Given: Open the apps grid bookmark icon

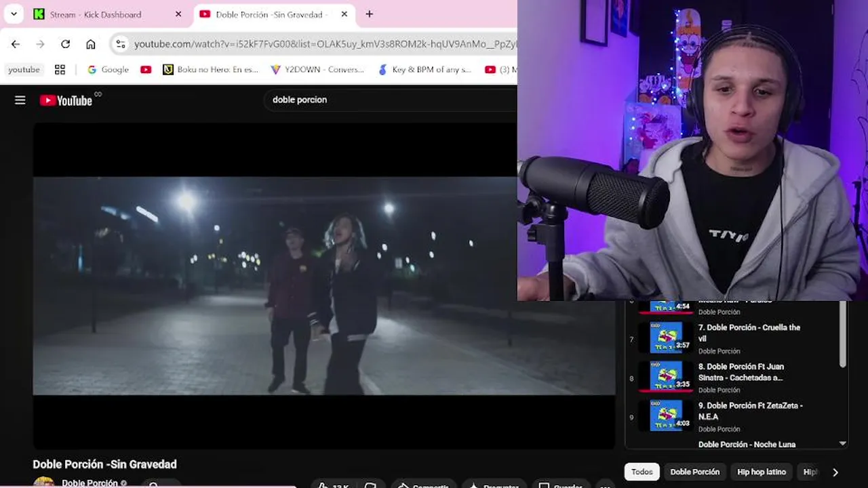Looking at the screenshot, I should (60, 70).
